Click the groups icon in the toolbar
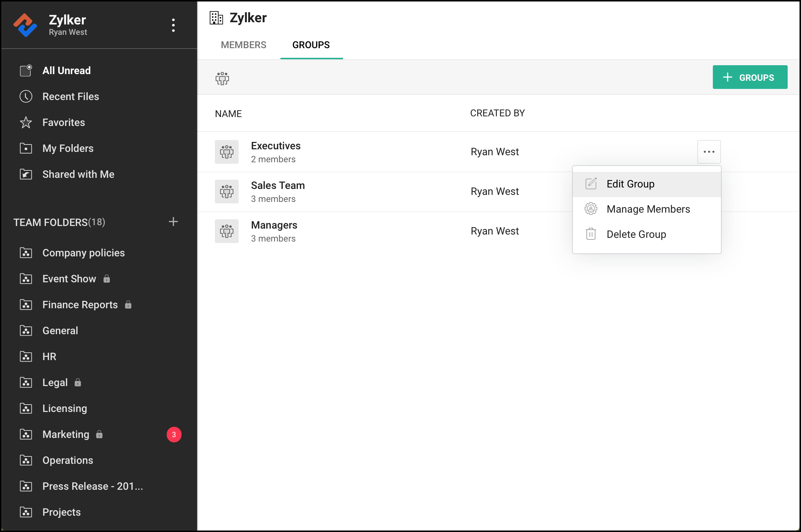This screenshot has height=532, width=801. [x=222, y=78]
